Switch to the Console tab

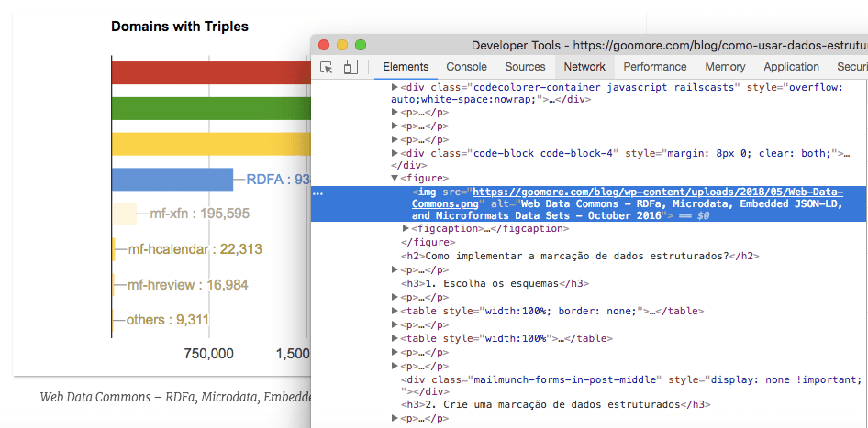coord(466,67)
